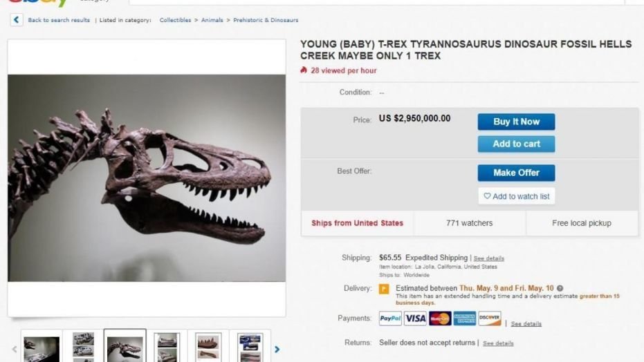
Task: Open shipping See details link
Action: 489,258
